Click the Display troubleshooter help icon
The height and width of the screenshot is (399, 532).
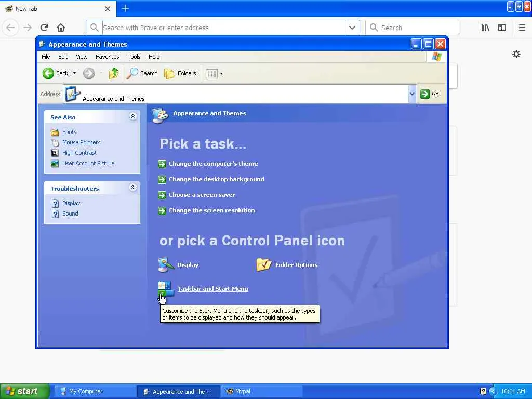pos(55,204)
